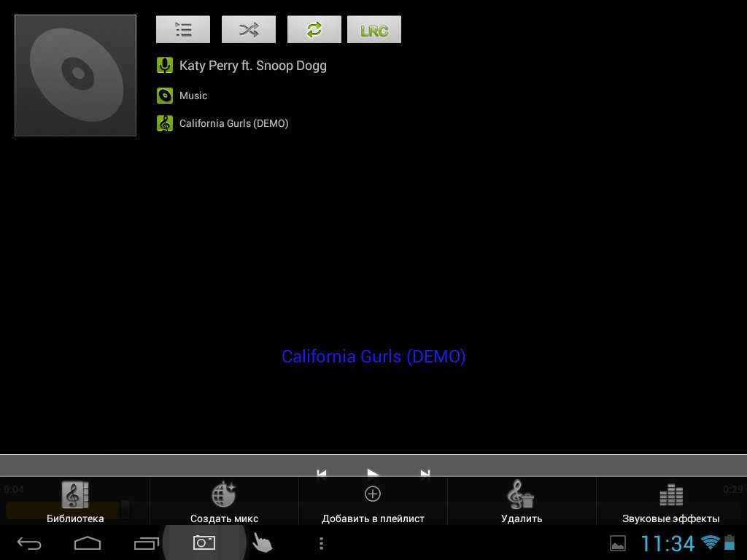Open the three-dot overflow menu
Viewport: 747px width, 560px height.
(321, 543)
